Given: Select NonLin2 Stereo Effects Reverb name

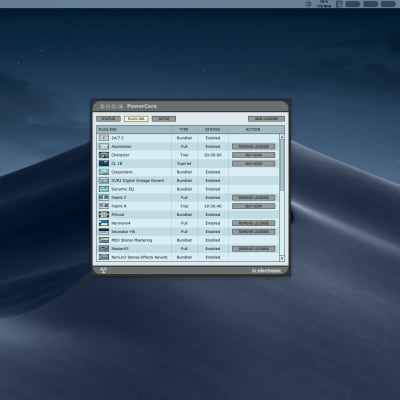Looking at the screenshot, I should pos(139,257).
